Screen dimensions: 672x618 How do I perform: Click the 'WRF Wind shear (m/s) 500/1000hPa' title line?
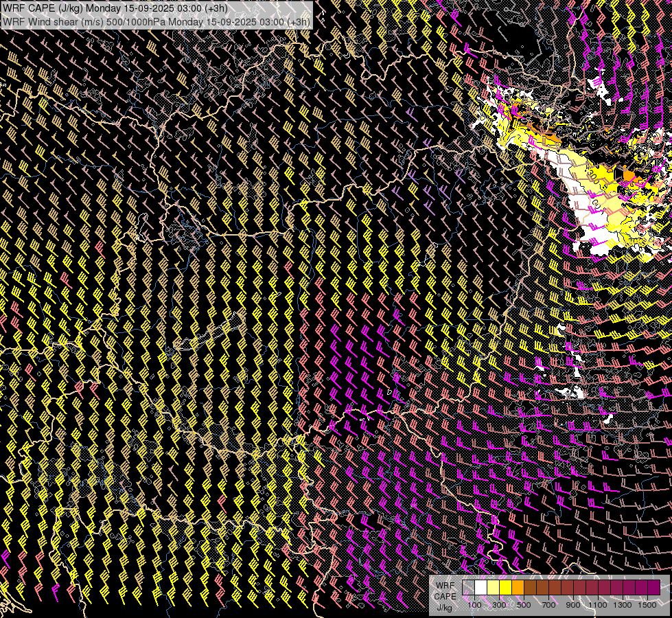click(157, 22)
